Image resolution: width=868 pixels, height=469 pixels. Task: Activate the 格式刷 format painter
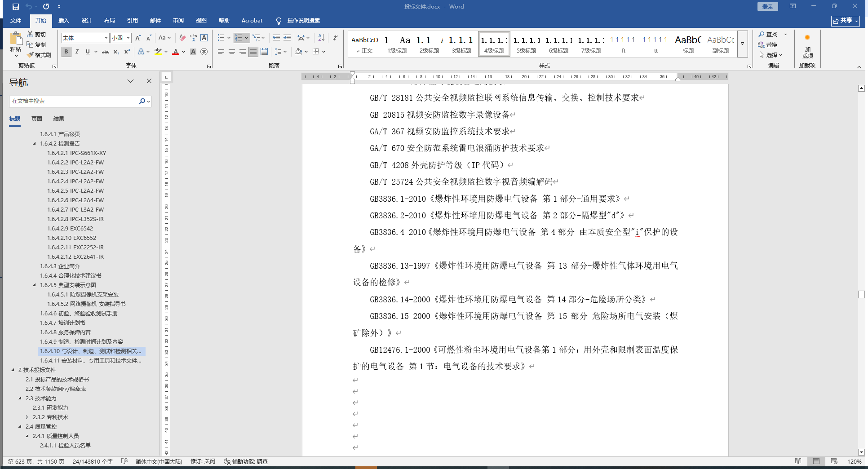(x=39, y=55)
